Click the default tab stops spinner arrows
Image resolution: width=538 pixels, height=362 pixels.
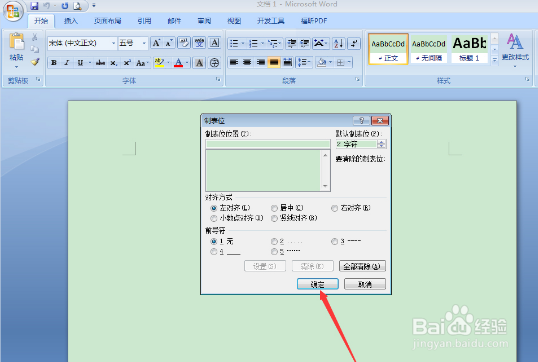click(x=382, y=144)
